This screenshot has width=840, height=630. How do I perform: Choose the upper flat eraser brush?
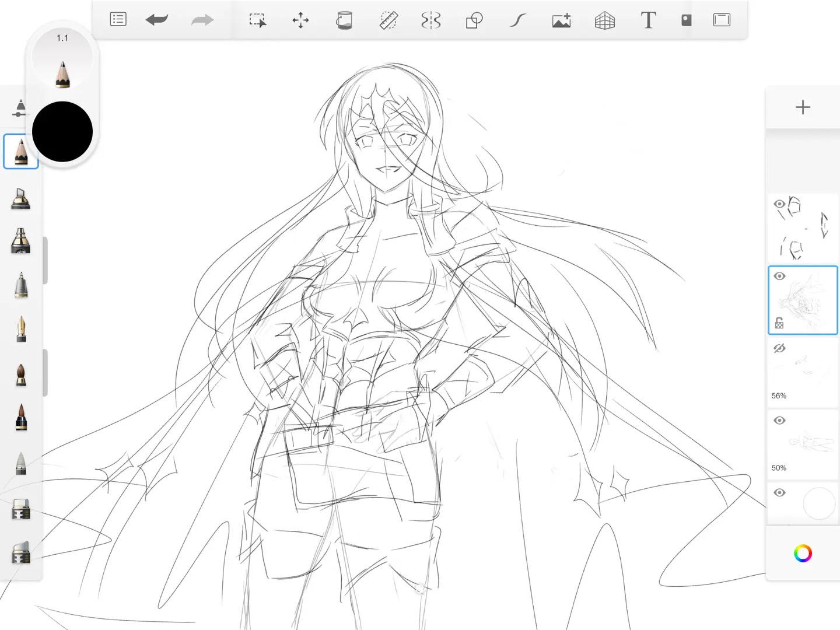point(21,509)
